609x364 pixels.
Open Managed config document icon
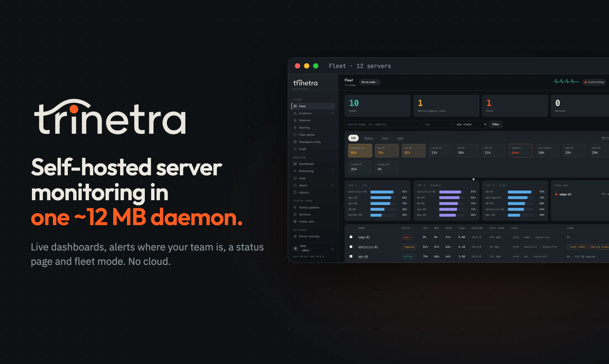(x=295, y=142)
